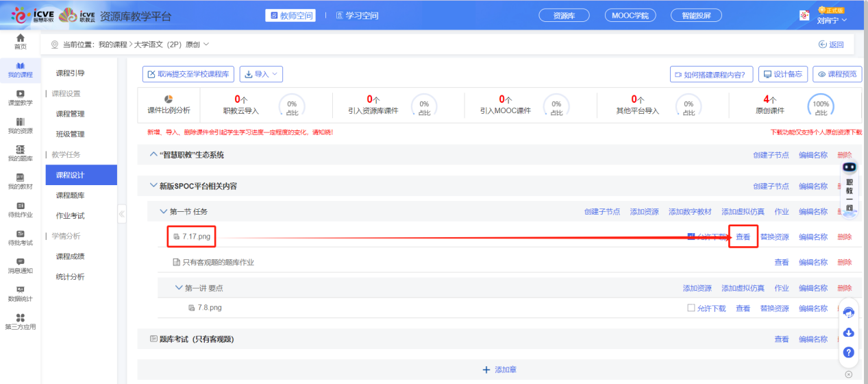Image resolution: width=868 pixels, height=384 pixels.
Task: Open 我的题库 from the sidebar
Action: click(21, 154)
